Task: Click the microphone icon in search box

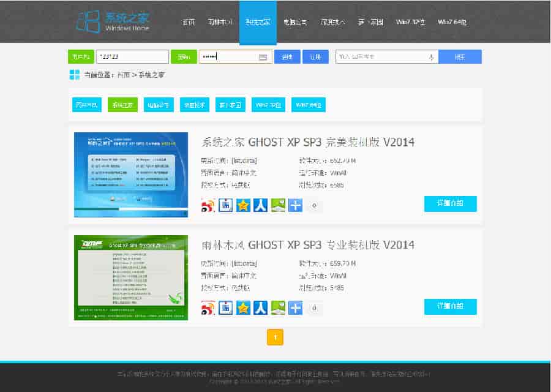Action: [x=431, y=57]
